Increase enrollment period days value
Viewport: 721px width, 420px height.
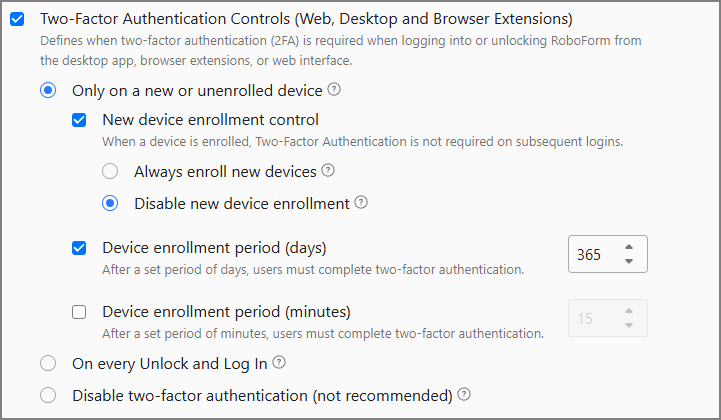628,247
